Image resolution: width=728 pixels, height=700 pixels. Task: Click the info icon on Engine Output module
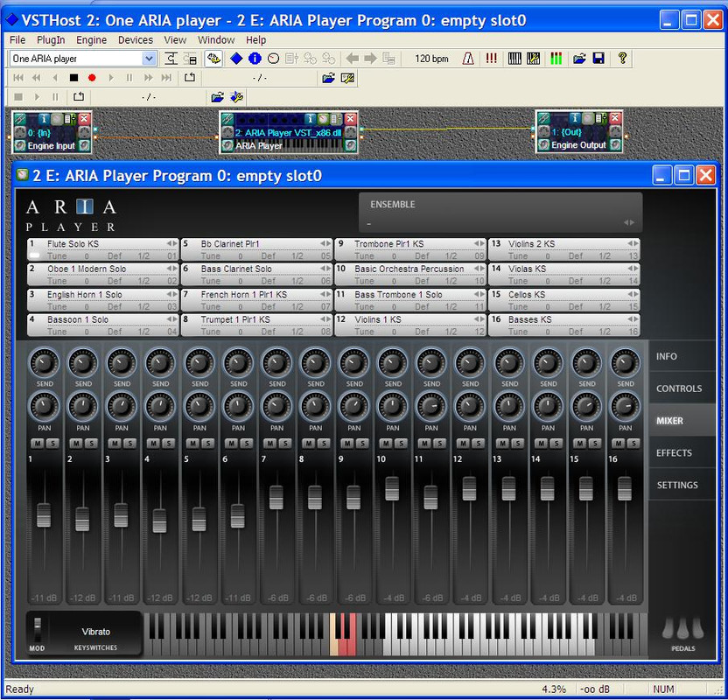point(575,118)
